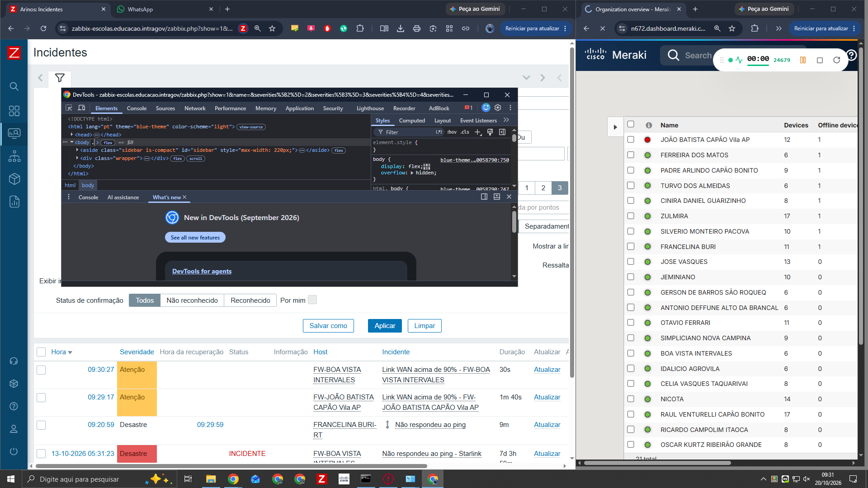Open Zabbix Dashboards sidebar icon
868x488 pixels.
pos(14,111)
